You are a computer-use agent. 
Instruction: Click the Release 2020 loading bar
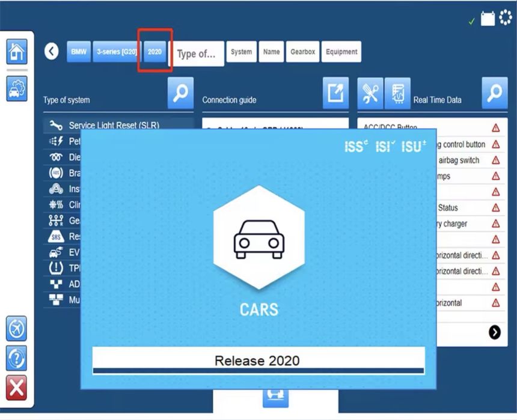tap(258, 361)
